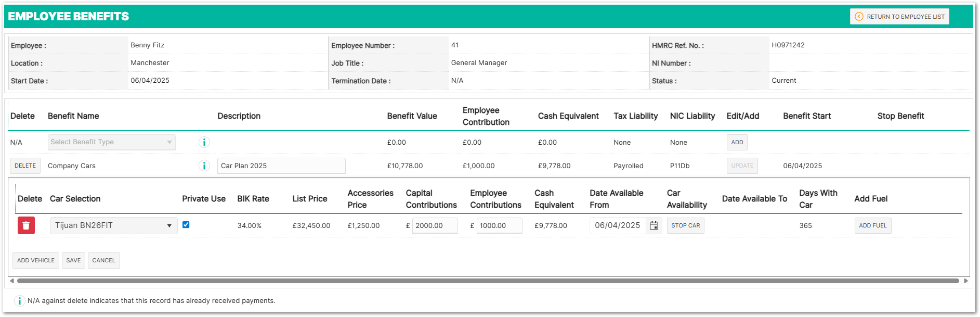
Task: Click ADD VEHICLE button
Action: (36, 260)
